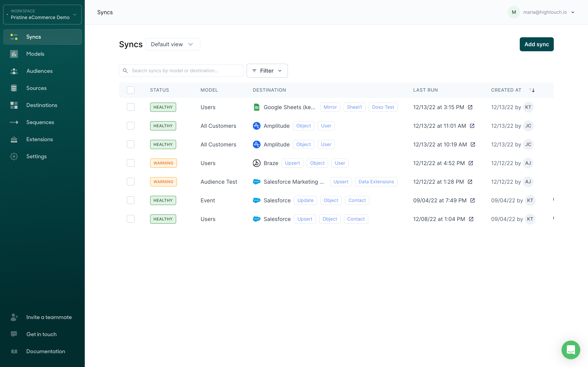Click the Add sync button

pos(537,44)
